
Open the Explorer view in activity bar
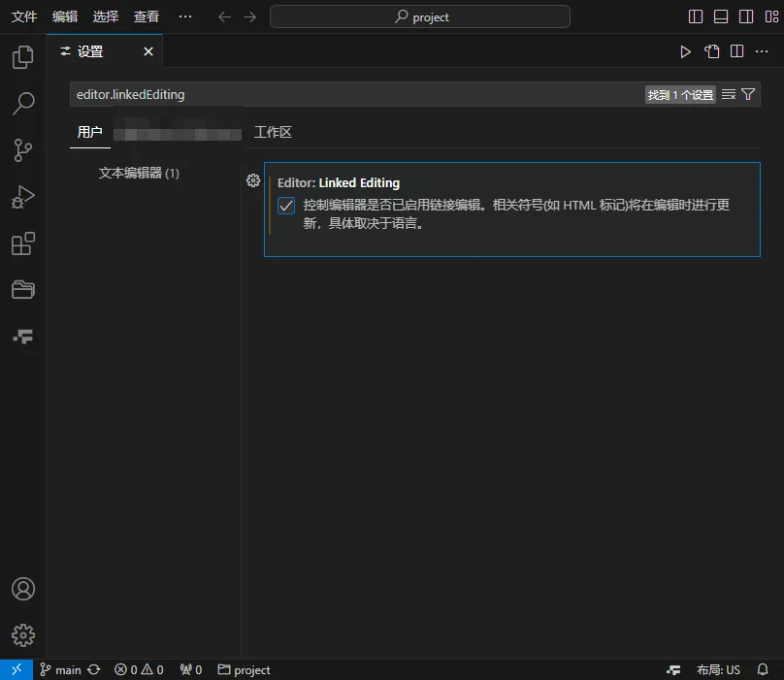[x=22, y=58]
